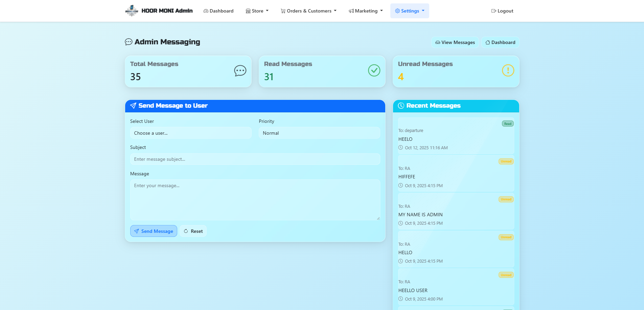Click the chat icon beside Admin Messaging title

129,42
